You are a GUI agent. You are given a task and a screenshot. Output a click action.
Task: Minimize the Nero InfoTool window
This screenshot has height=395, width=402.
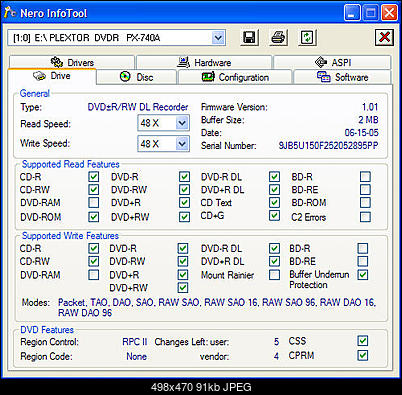(352, 13)
